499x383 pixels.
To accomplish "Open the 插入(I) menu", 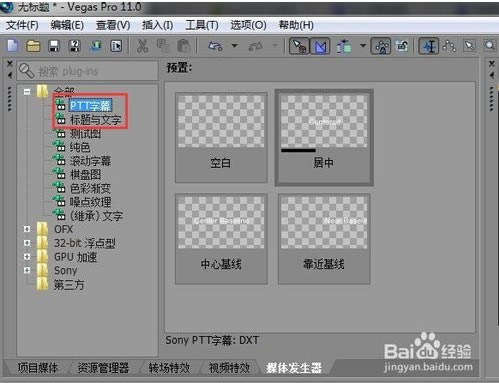I will (x=157, y=25).
